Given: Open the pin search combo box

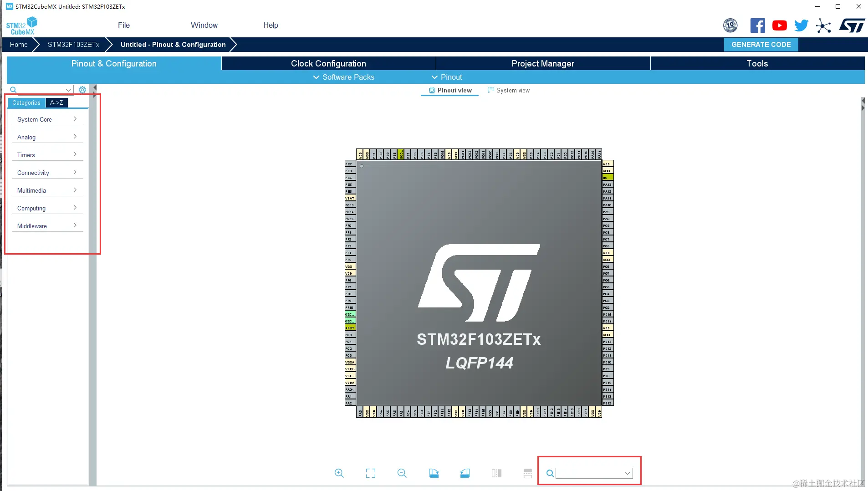Looking at the screenshot, I should coord(594,473).
